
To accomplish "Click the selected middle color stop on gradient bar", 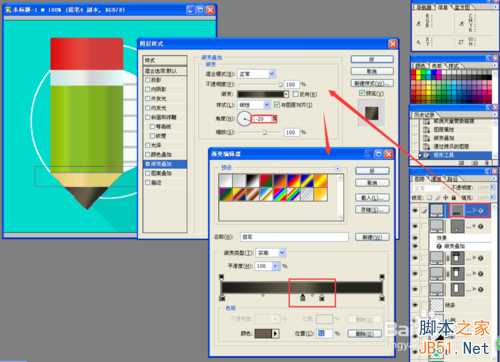I will [x=303, y=298].
